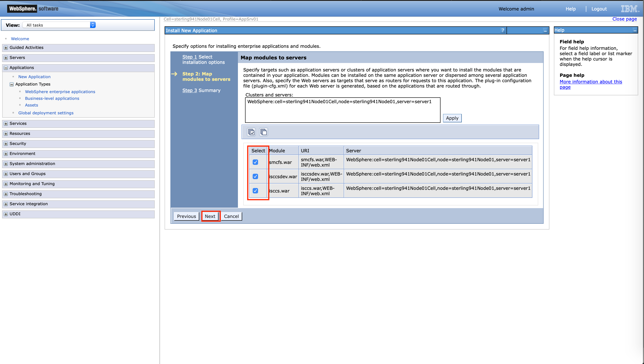Toggle the isccsdev.war selection checkbox
This screenshot has height=364, width=644.
255,176
